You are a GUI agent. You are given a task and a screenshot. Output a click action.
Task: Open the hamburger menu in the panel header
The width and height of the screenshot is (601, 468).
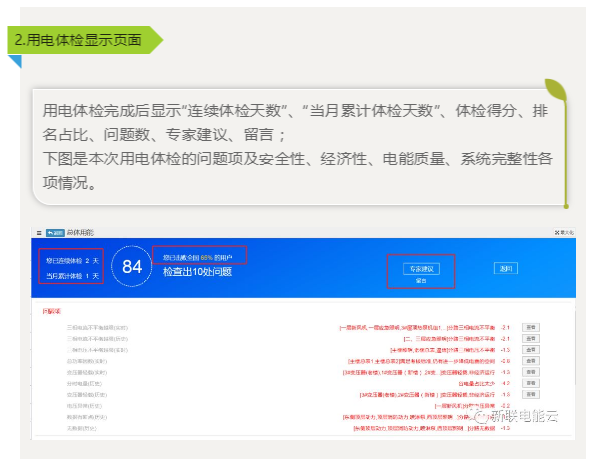[x=38, y=232]
